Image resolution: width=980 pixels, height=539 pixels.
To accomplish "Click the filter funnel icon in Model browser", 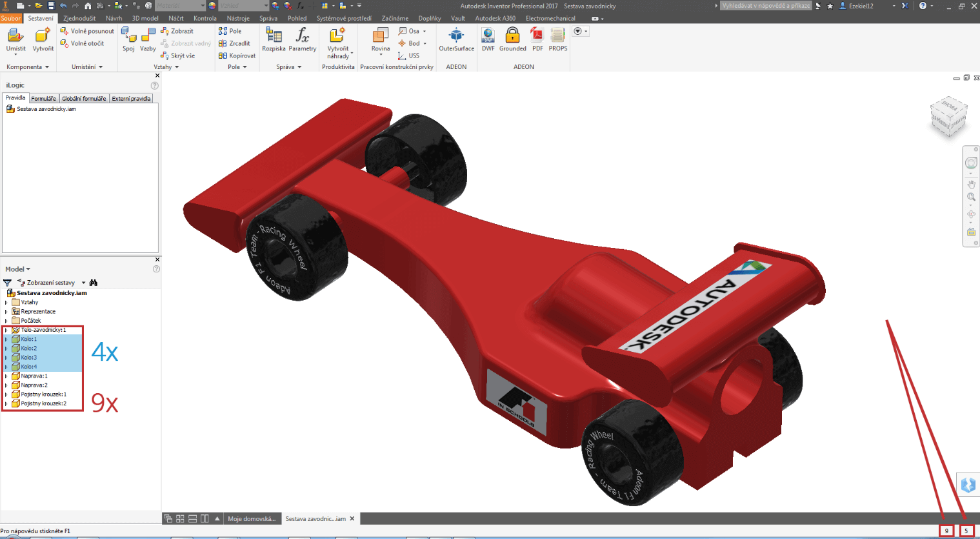I will (x=7, y=283).
